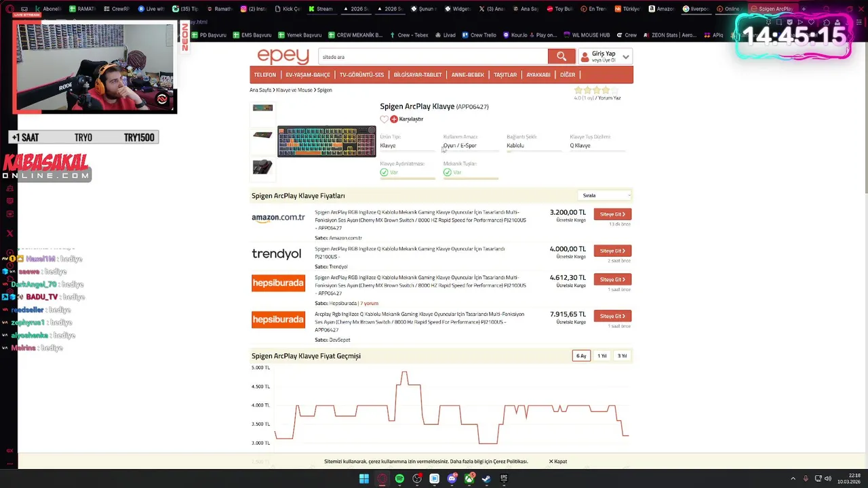Viewport: 868px width, 488px height.
Task: Open first hepsiburada logo for 4.612,30 TL offer
Action: point(278,283)
